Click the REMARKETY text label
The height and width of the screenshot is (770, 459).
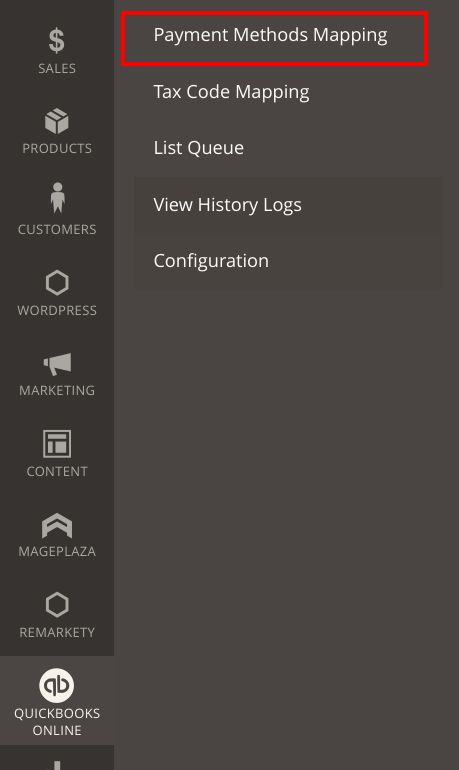click(57, 632)
